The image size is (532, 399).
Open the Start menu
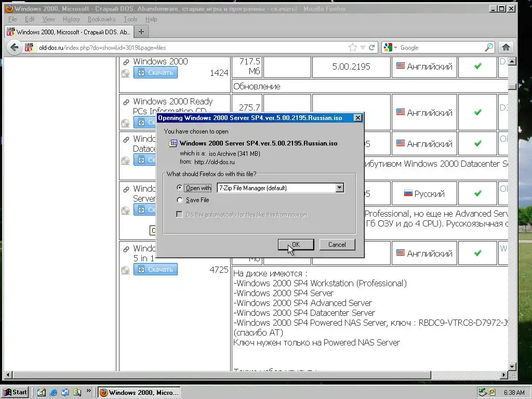(x=15, y=393)
